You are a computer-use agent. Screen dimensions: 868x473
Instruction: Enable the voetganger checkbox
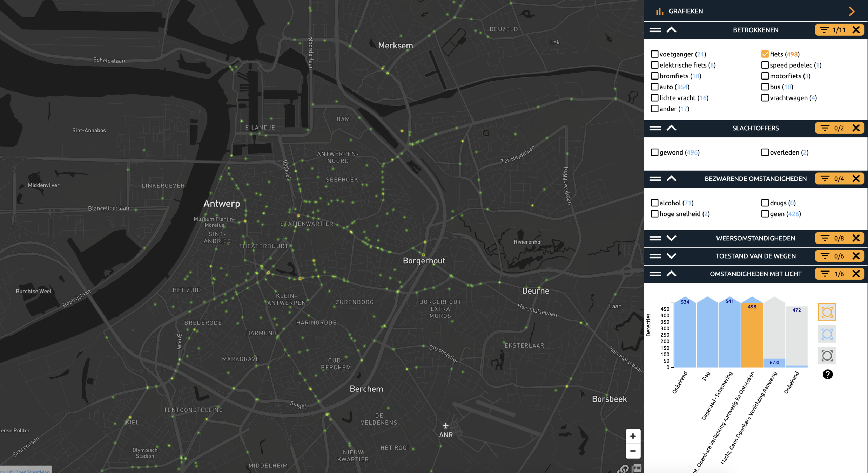[x=654, y=54]
